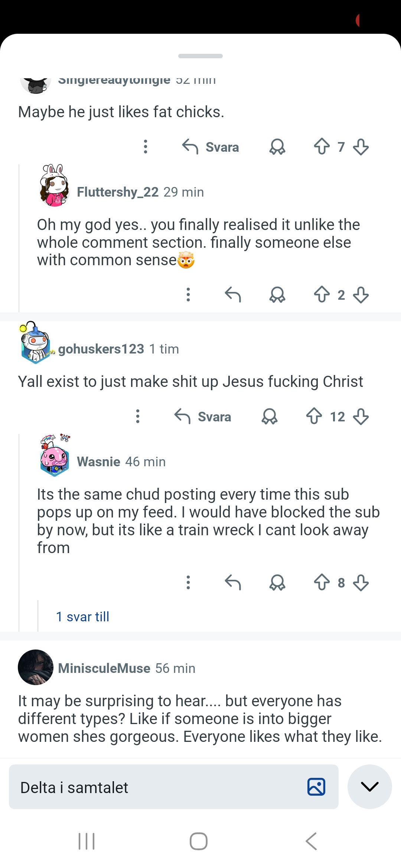Open overflow menu on Singlereadytomingle's comment

tap(145, 147)
